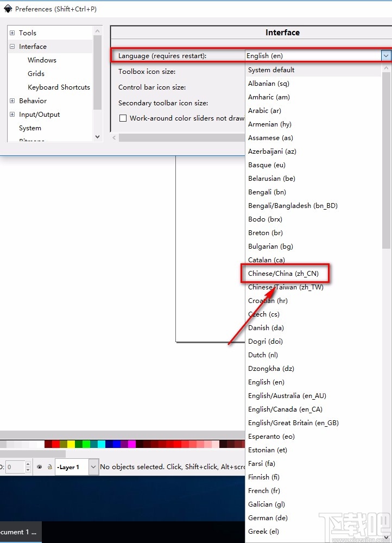Select the Behavior category label

pos(33,101)
